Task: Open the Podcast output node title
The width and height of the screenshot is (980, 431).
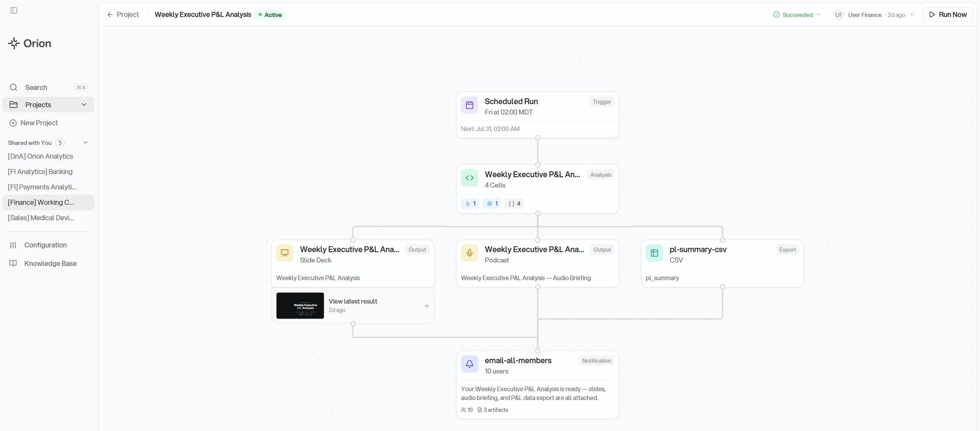Action: tap(534, 249)
